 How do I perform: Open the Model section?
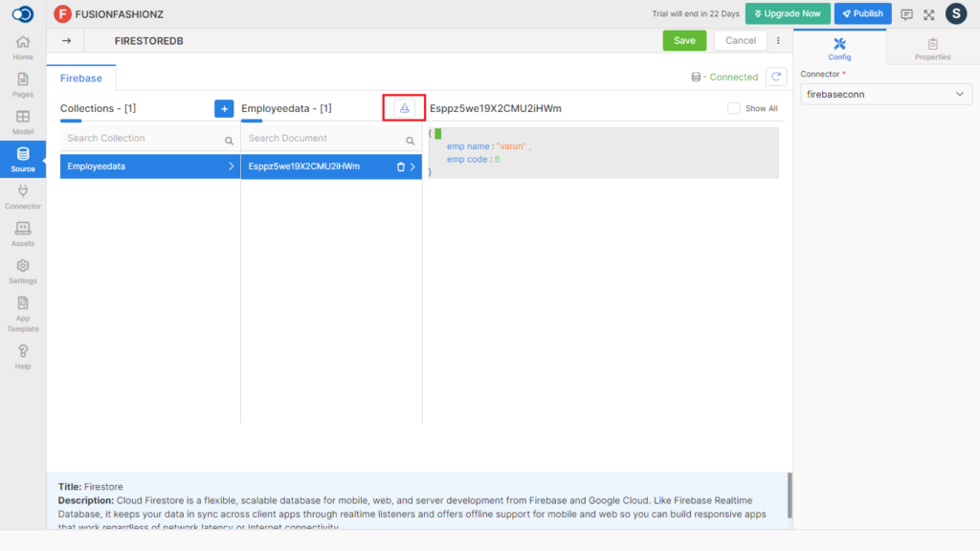(23, 122)
